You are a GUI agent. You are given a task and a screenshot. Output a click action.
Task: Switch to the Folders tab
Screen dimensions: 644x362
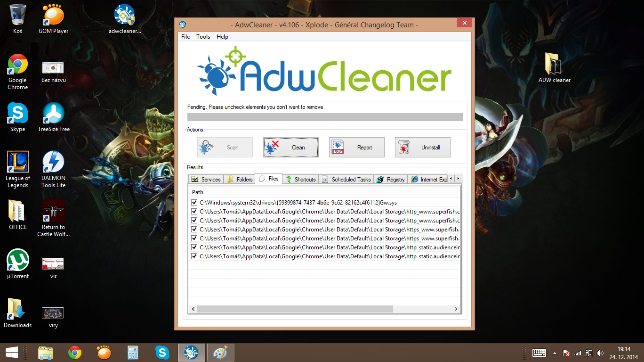[239, 179]
